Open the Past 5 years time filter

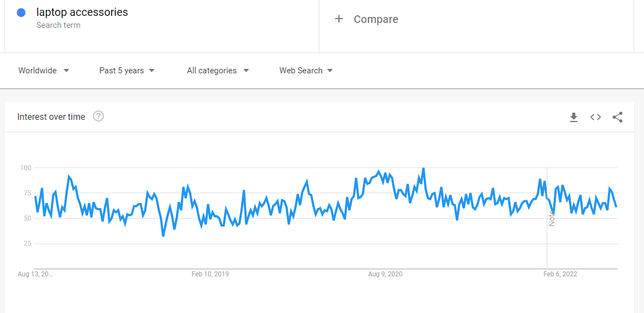coord(127,71)
